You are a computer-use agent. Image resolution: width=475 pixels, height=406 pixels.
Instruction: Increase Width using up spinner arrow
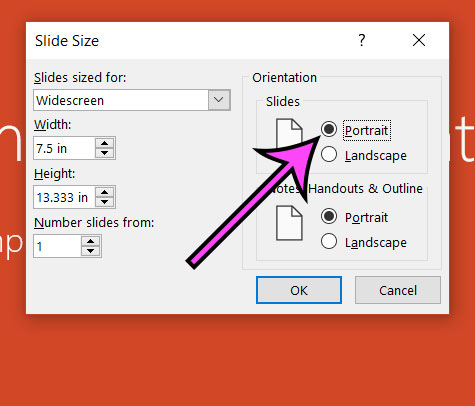[105, 143]
